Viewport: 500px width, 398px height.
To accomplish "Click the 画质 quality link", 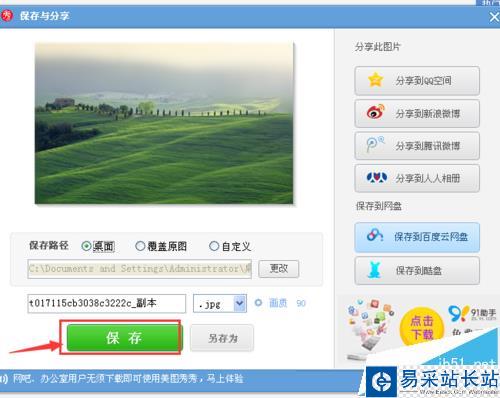I will click(278, 303).
